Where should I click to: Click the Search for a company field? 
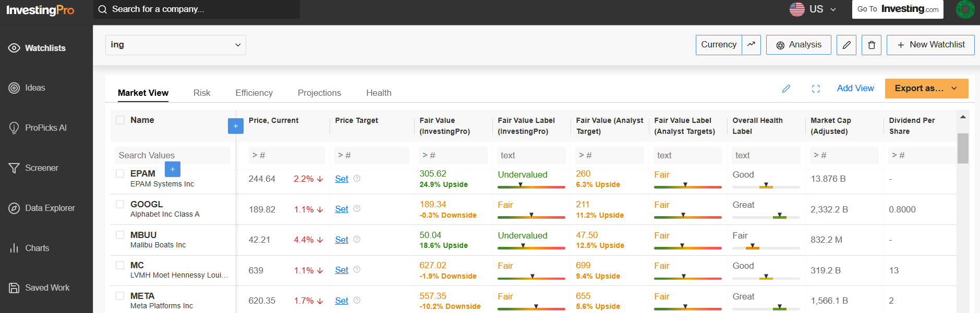pyautogui.click(x=197, y=9)
